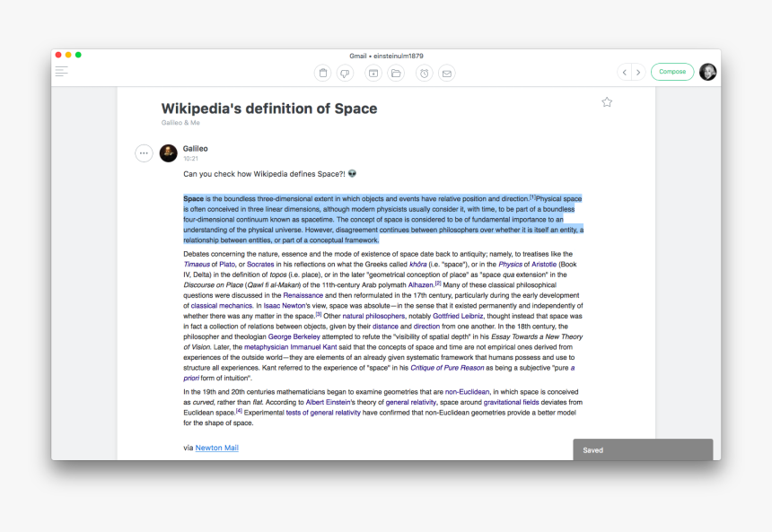The width and height of the screenshot is (772, 532).
Task: Delete this email with the trash icon
Action: 323,74
